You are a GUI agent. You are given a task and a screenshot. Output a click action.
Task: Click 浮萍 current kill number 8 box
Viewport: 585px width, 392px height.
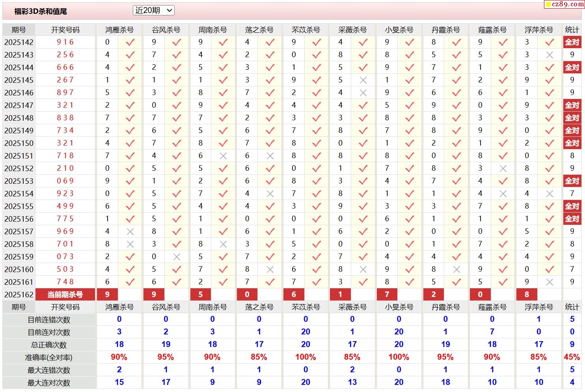(x=527, y=295)
